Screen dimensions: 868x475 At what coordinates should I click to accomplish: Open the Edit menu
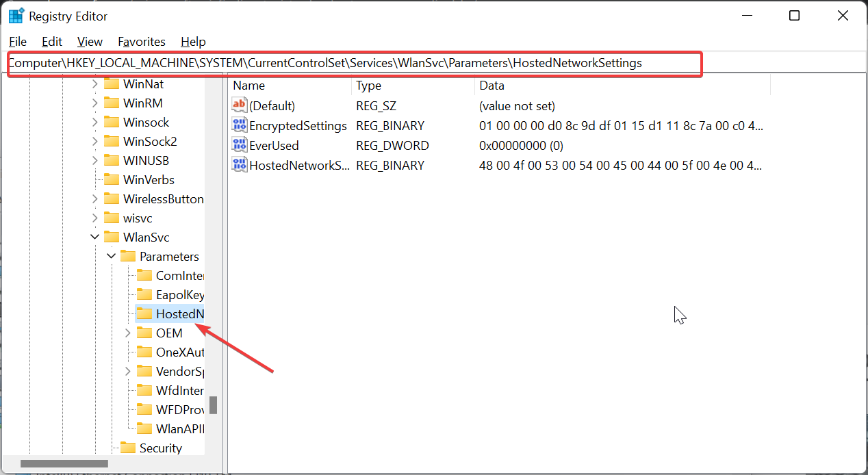[x=52, y=42]
